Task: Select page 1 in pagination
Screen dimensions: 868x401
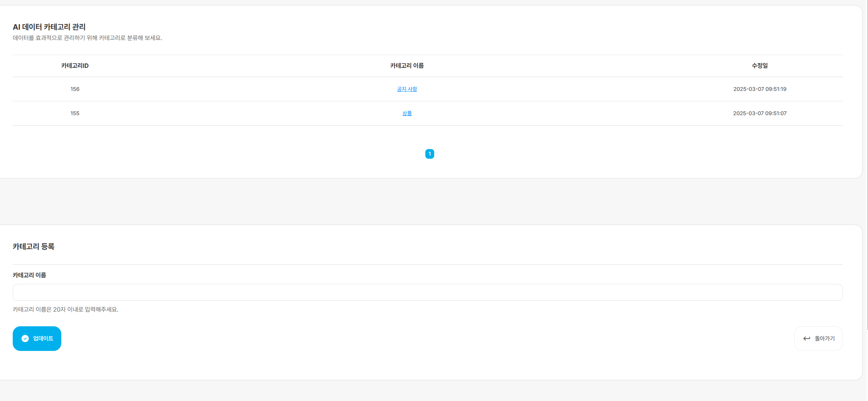Action: click(x=430, y=154)
